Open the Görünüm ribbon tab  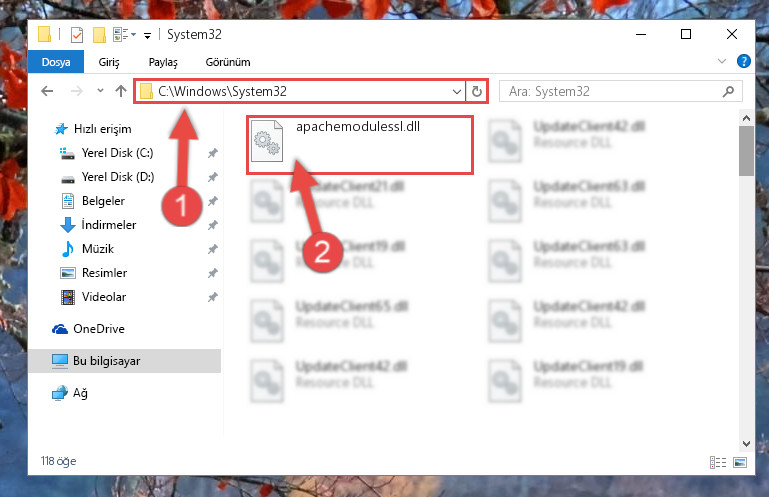pos(228,62)
